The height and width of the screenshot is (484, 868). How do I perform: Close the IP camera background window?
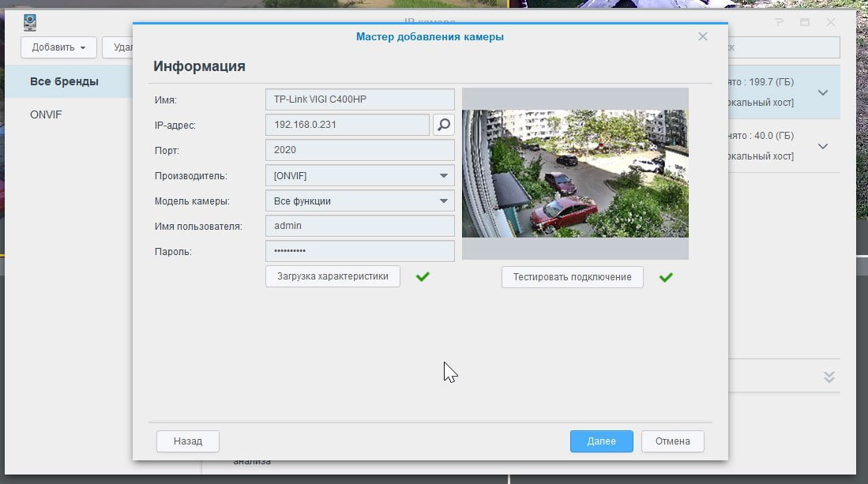[x=830, y=22]
